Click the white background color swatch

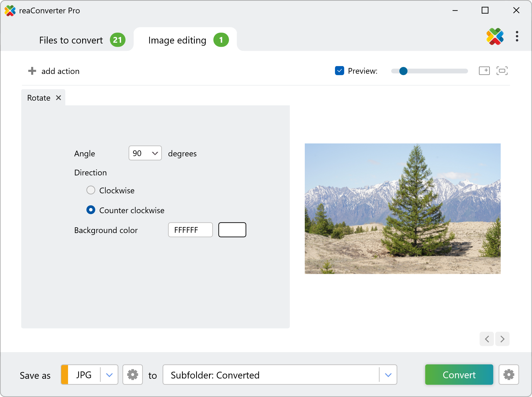[x=232, y=230]
